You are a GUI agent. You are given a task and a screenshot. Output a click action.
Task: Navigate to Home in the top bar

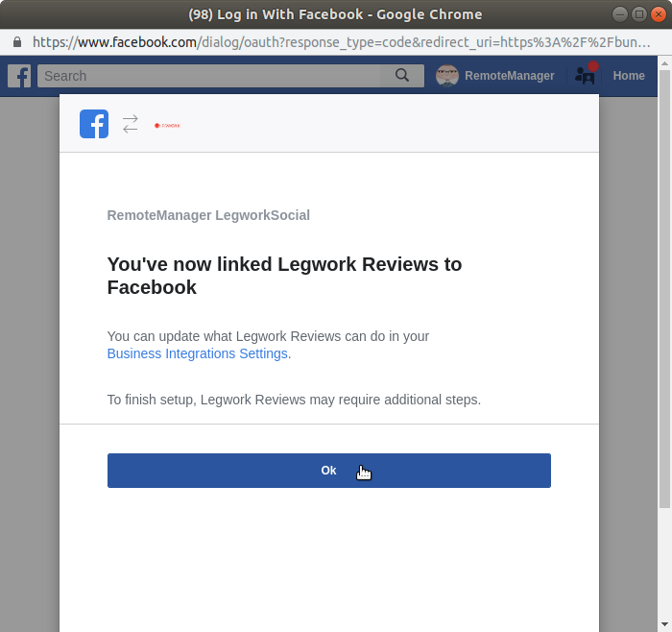pyautogui.click(x=629, y=76)
